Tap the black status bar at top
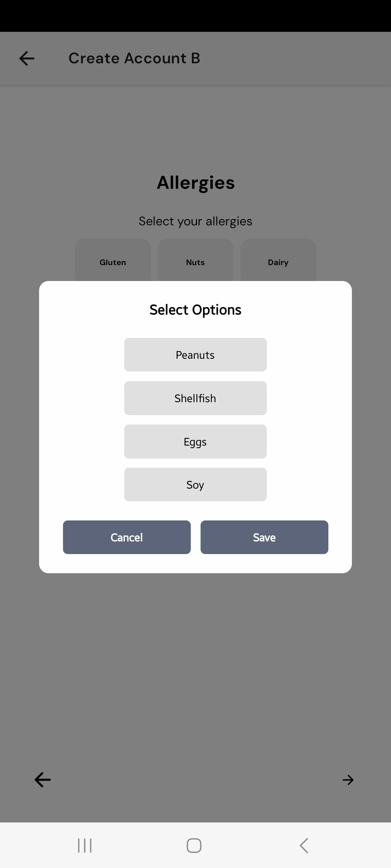 [195, 16]
